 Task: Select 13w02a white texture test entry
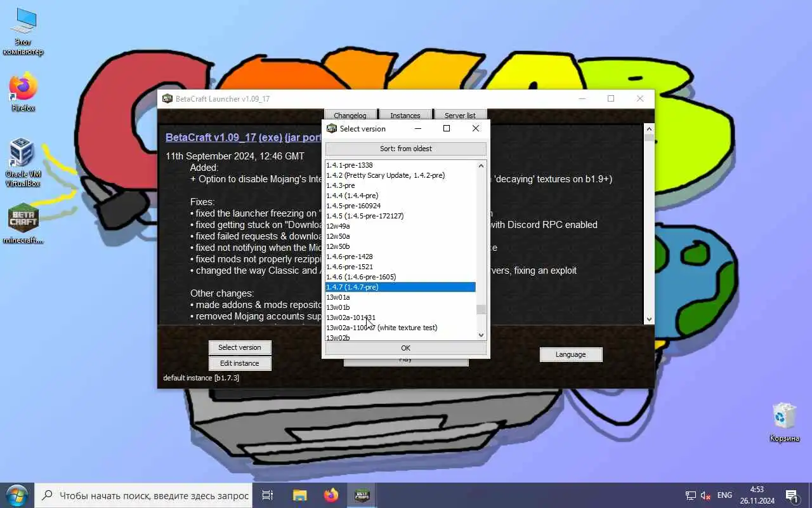400,328
